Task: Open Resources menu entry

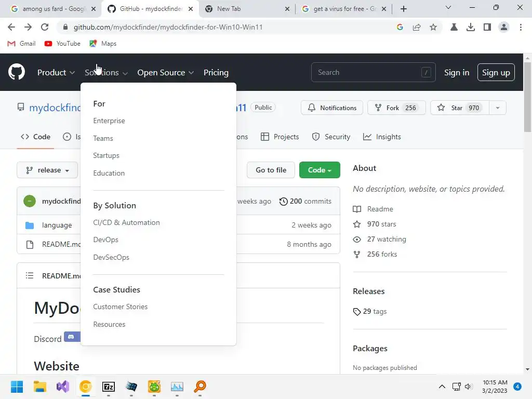Action: click(x=109, y=324)
